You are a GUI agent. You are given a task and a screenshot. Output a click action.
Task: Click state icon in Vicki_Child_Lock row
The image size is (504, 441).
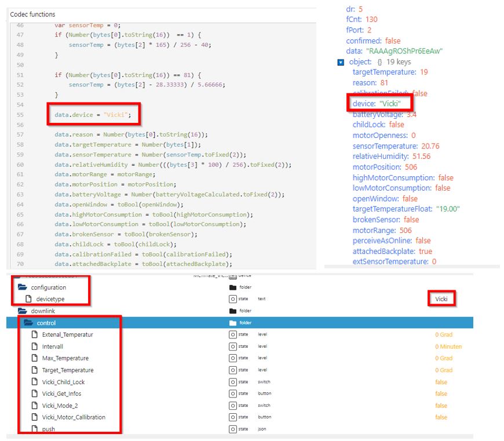[233, 382]
